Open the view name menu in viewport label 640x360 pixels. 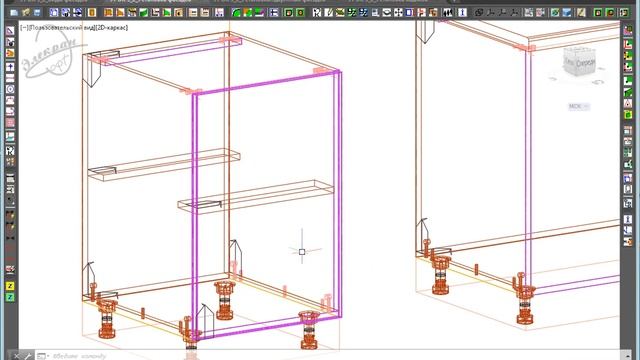61,27
